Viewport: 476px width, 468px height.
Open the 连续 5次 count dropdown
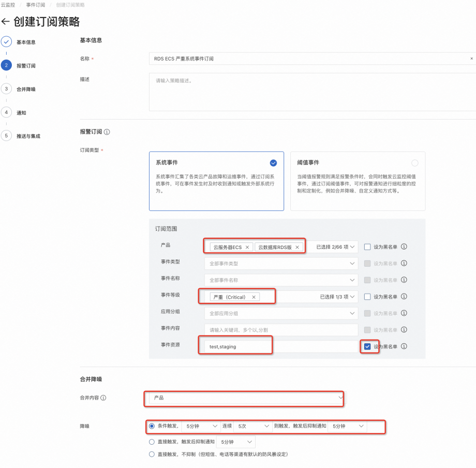click(x=252, y=426)
